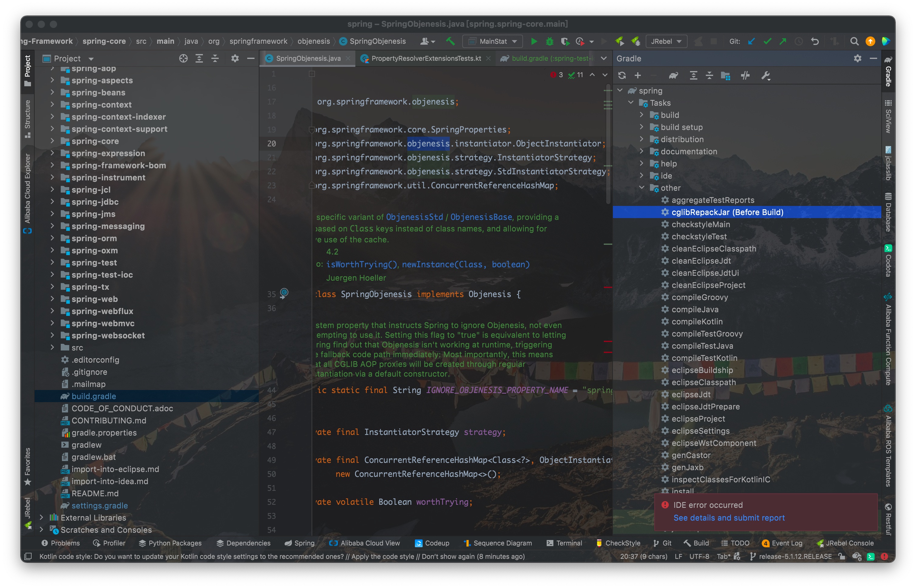
Task: Open Gradle build tool settings wrench
Action: coord(765,75)
